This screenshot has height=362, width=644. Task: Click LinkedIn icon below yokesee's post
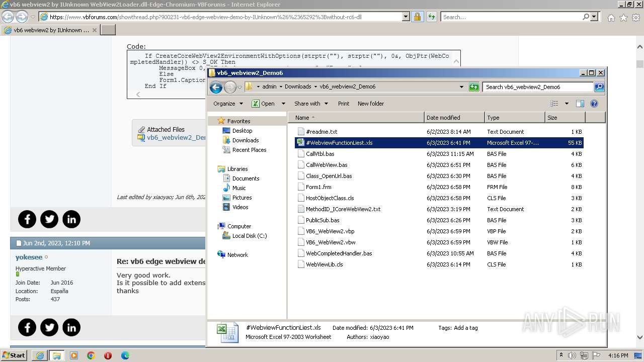pyautogui.click(x=71, y=327)
